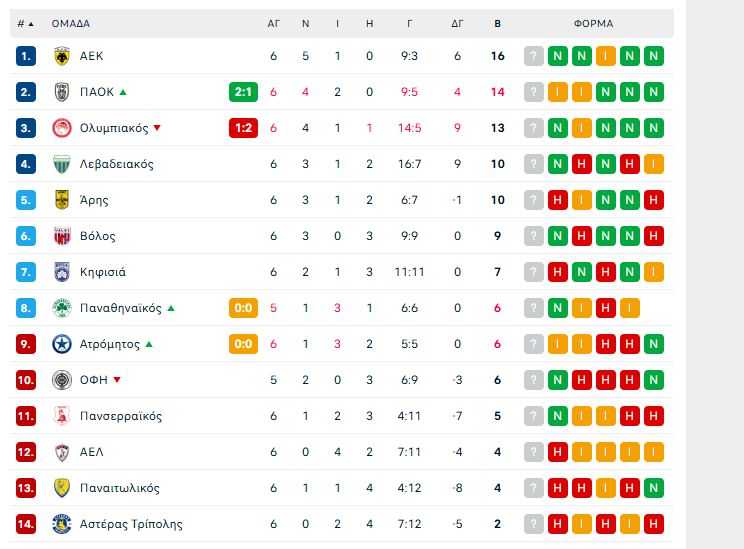Viewport: 744px width, 549px height.
Task: Click AEK's upcoming match question mark badge
Action: click(534, 56)
